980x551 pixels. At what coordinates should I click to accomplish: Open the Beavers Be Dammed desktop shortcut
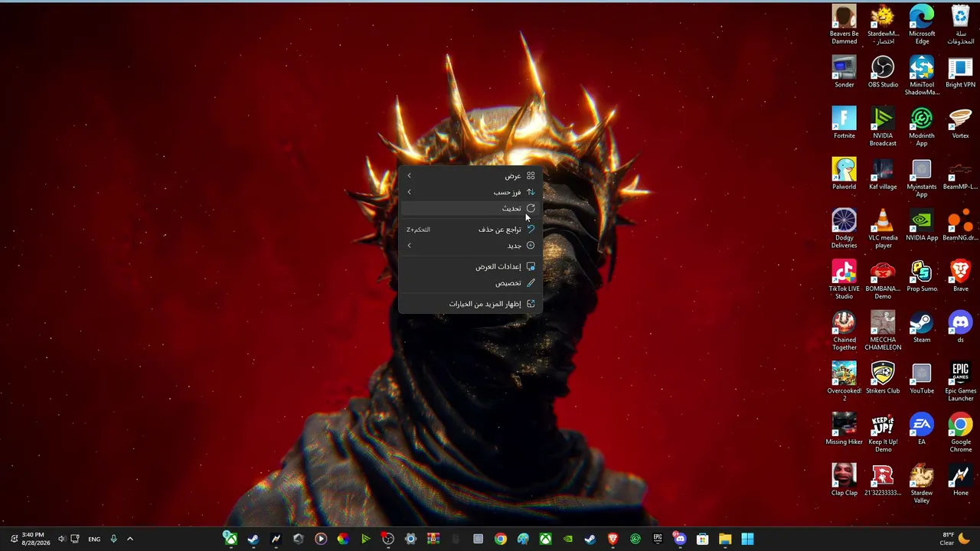pyautogui.click(x=844, y=24)
